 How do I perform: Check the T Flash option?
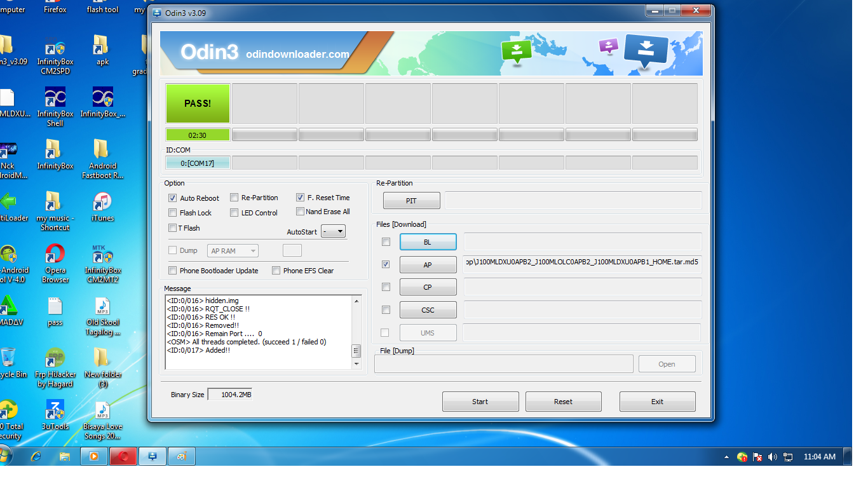(x=173, y=228)
